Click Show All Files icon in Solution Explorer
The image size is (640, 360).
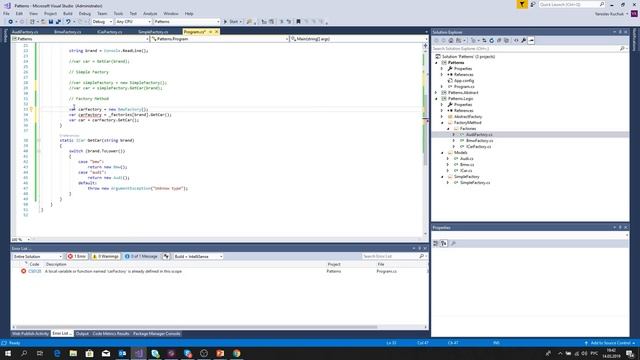507,40
